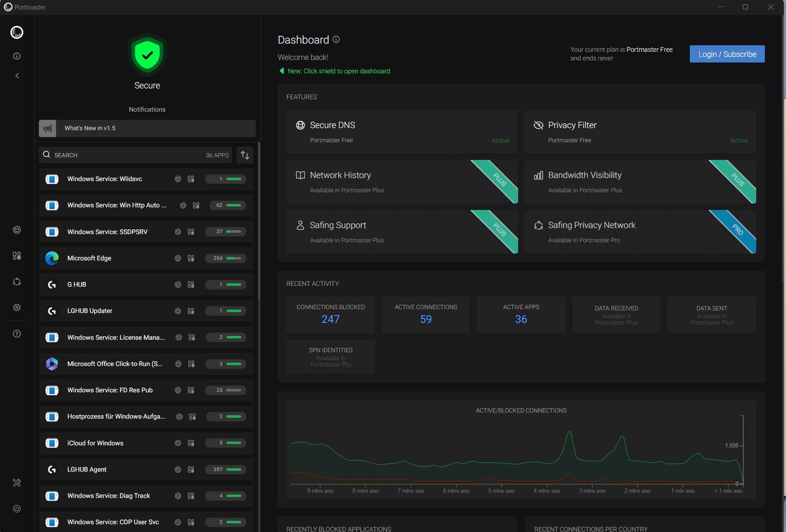The image size is (786, 532).
Task: Click the Dashboard info icon
Action: coord(336,40)
